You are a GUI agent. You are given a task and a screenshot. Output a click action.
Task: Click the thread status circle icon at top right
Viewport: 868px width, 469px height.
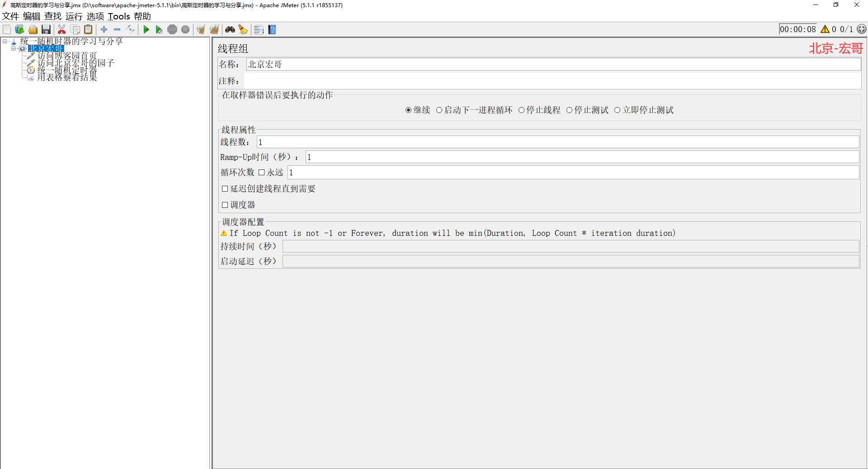coord(862,29)
